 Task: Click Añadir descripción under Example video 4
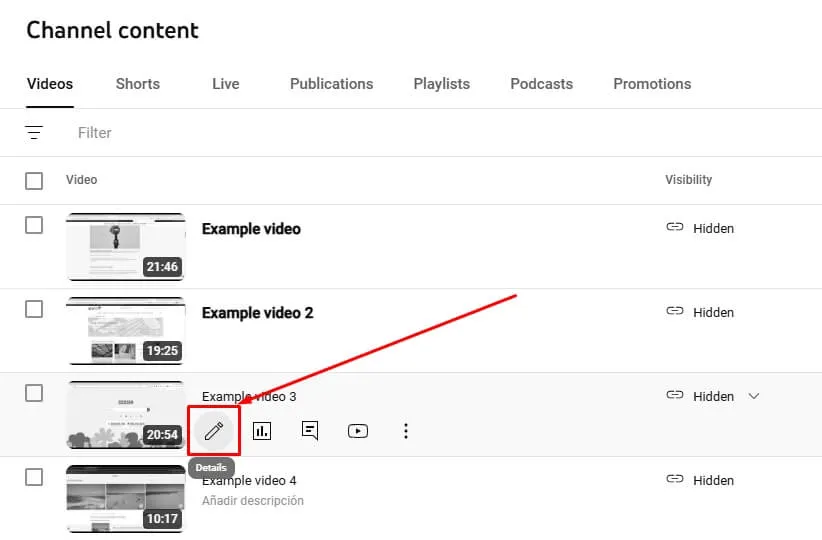(x=252, y=500)
